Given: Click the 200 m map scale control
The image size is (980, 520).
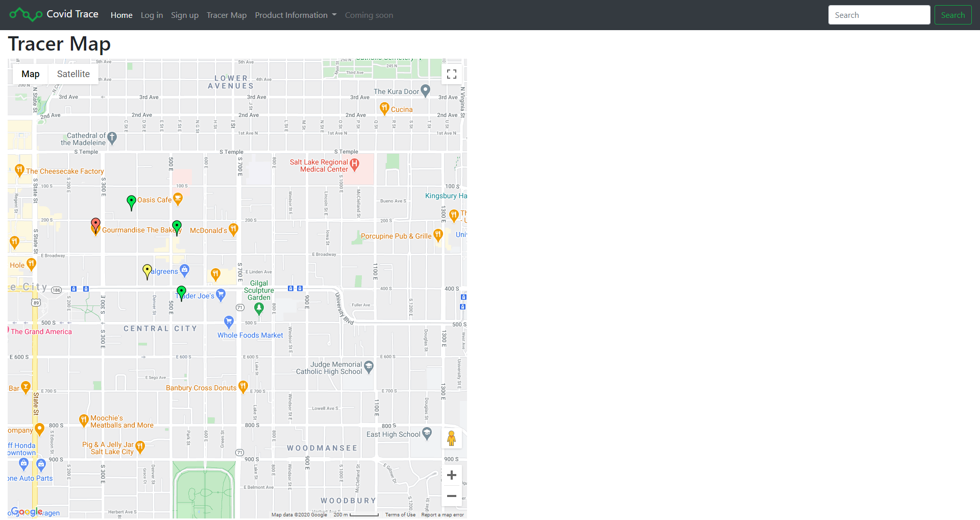Looking at the screenshot, I should (x=356, y=515).
